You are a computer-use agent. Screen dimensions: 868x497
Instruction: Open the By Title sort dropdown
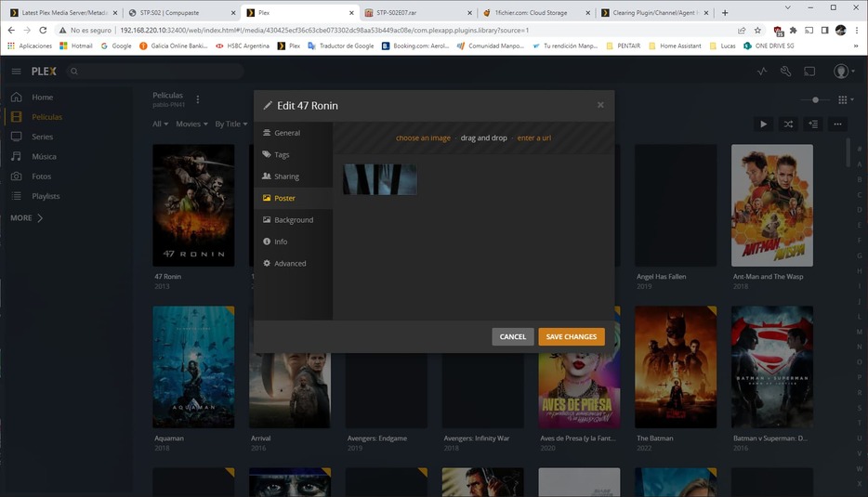(230, 124)
